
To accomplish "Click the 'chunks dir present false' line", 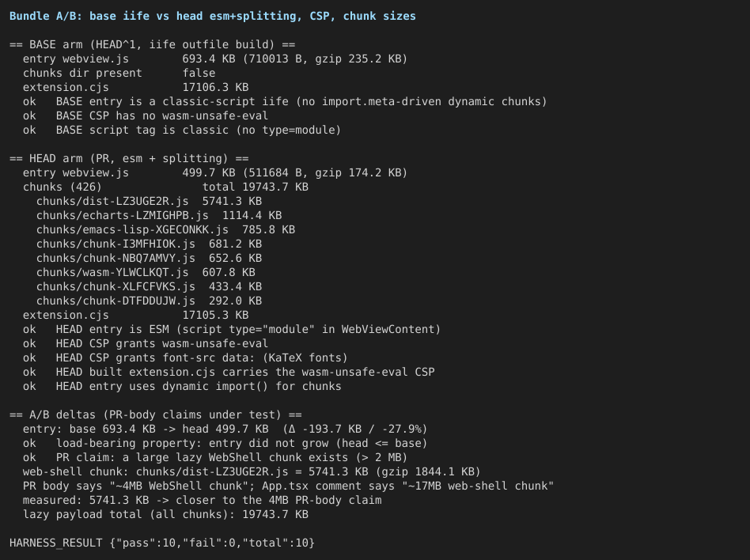I will (119, 74).
